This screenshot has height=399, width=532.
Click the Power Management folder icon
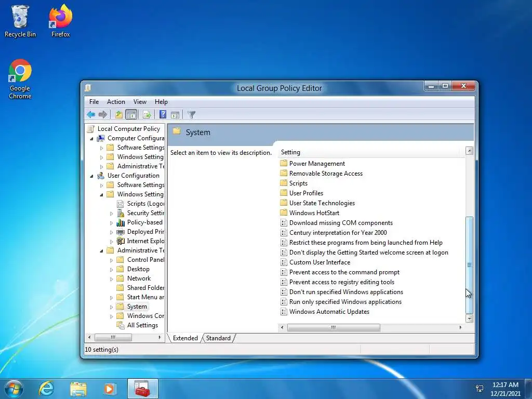point(284,163)
